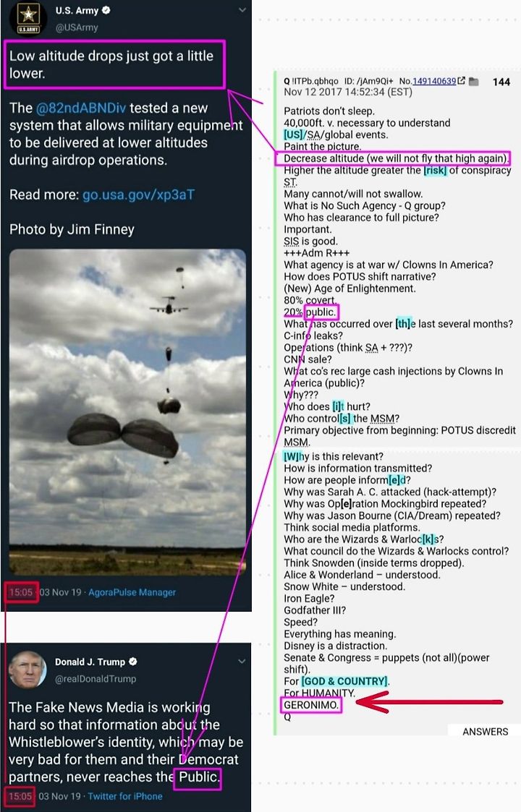Click the U.S. Army profile avatar

[28, 19]
